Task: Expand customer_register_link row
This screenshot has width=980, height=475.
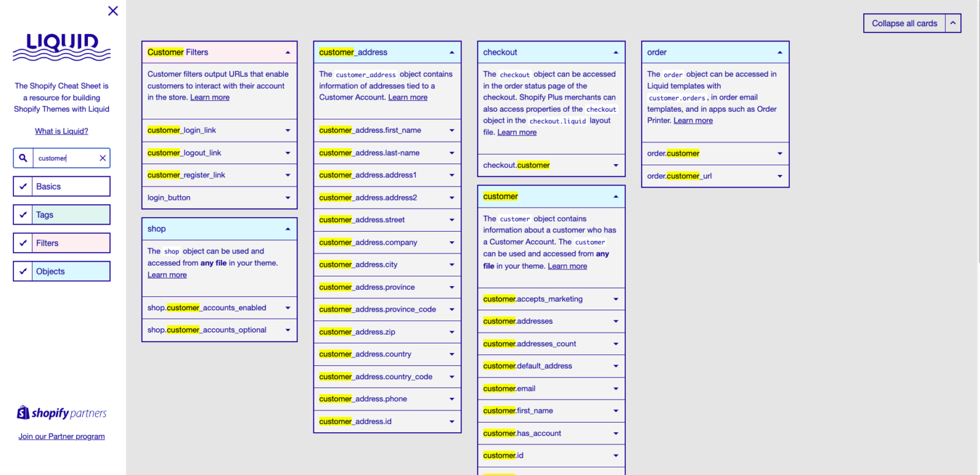Action: (219, 175)
